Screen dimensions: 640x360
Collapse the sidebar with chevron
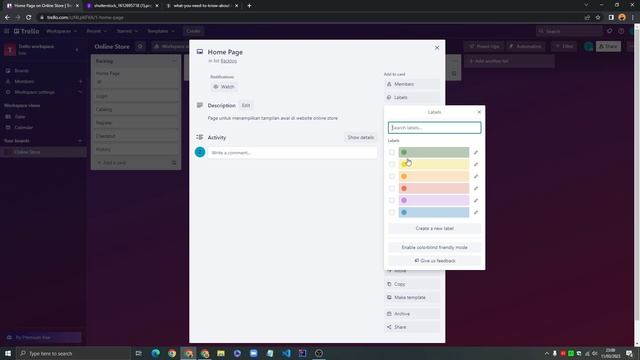[77, 50]
